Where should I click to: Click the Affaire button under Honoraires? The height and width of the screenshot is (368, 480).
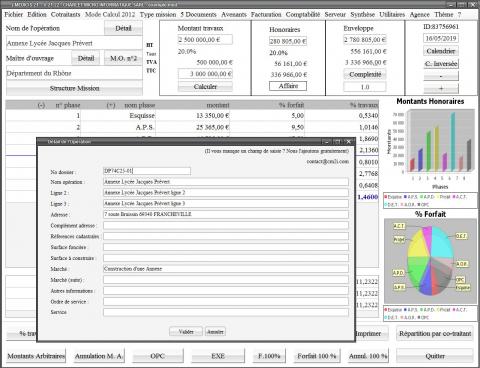(288, 86)
